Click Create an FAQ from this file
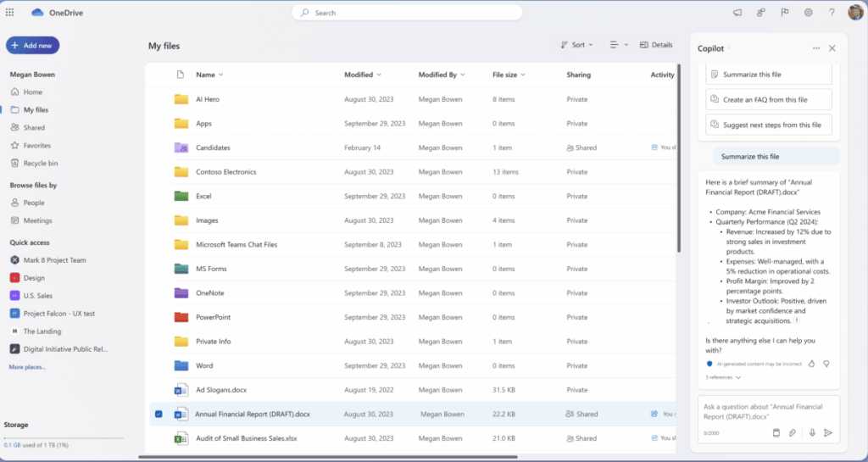The image size is (868, 462). coord(768,99)
